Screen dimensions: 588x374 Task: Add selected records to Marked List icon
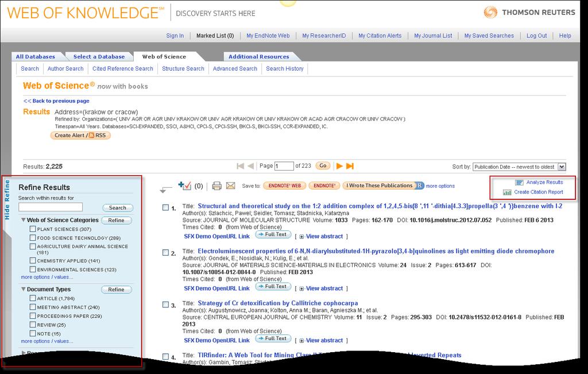click(184, 186)
